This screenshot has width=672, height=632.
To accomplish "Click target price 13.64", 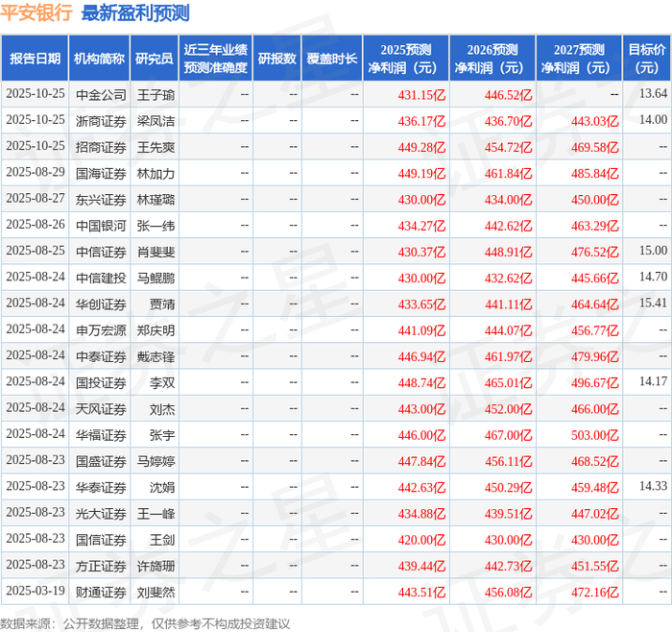I will [x=653, y=93].
